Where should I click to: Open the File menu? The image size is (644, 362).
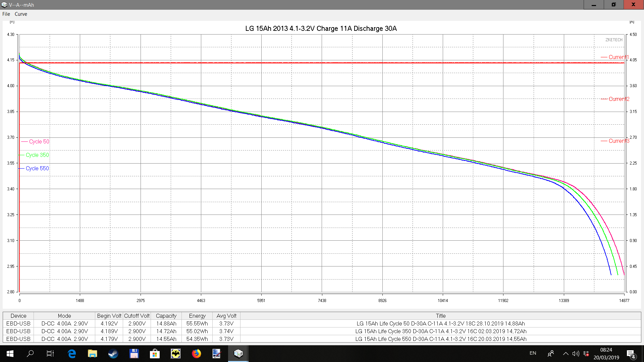pyautogui.click(x=6, y=14)
